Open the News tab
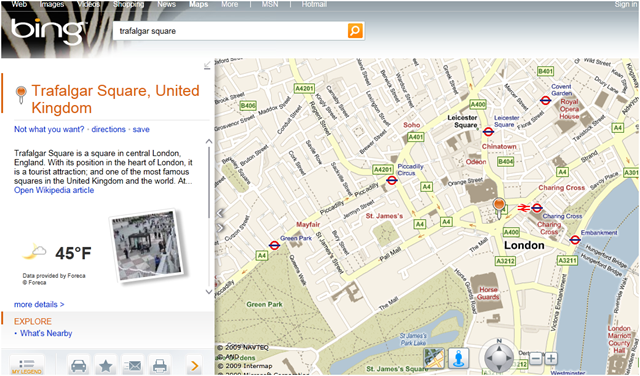The image size is (640, 376). pos(167,4)
